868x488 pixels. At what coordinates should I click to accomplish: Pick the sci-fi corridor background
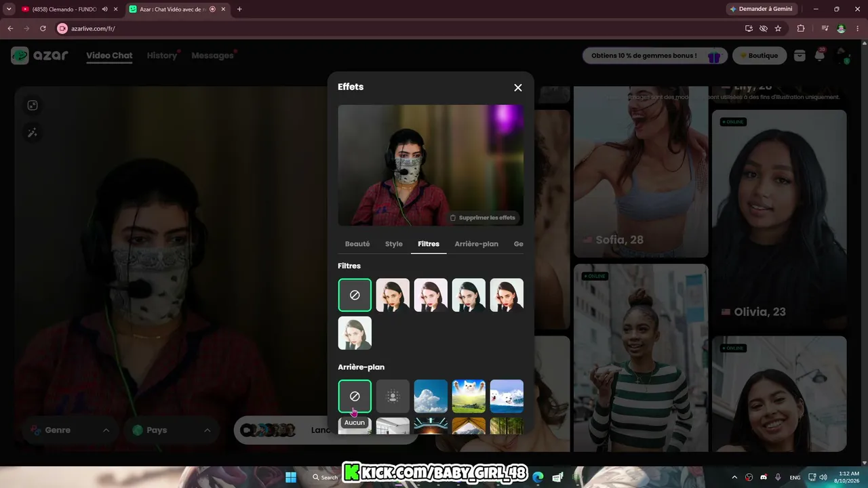point(431,426)
